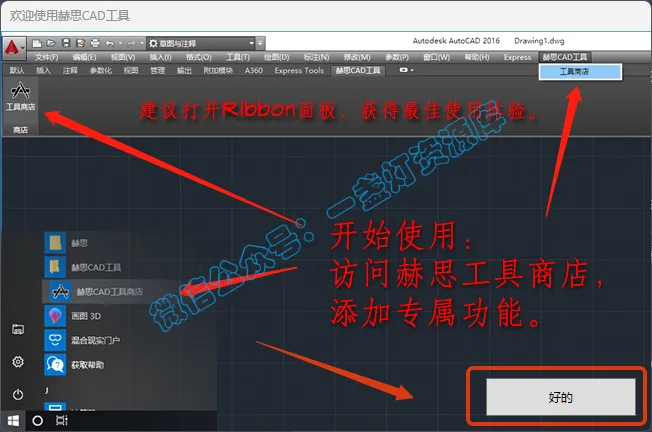Switch to the 附加模块 ribbon tab
Screen dimensions: 652x432
(218, 70)
